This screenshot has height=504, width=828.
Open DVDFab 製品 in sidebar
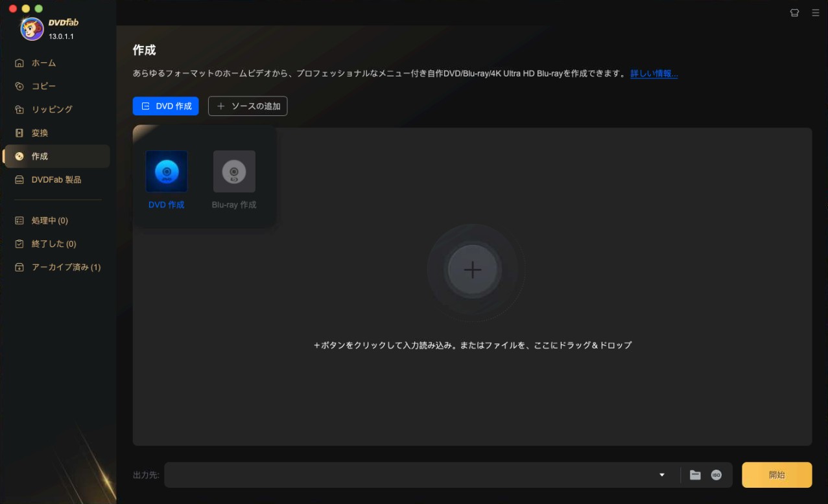point(56,179)
